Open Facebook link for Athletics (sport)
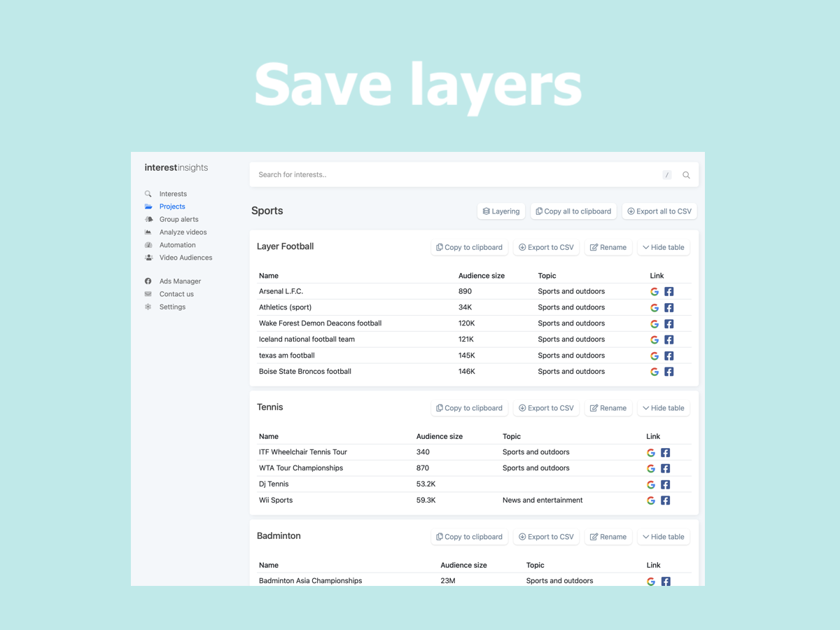This screenshot has width=840, height=630. (x=669, y=308)
